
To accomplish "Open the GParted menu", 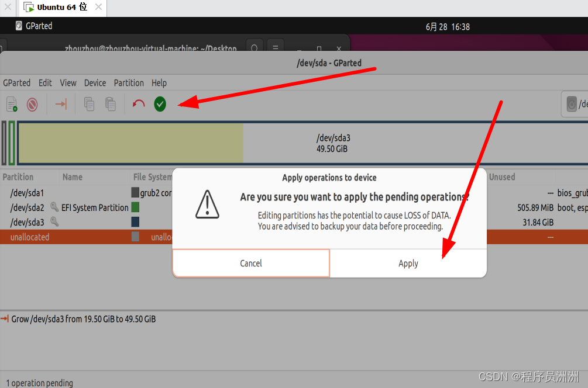I will [16, 83].
